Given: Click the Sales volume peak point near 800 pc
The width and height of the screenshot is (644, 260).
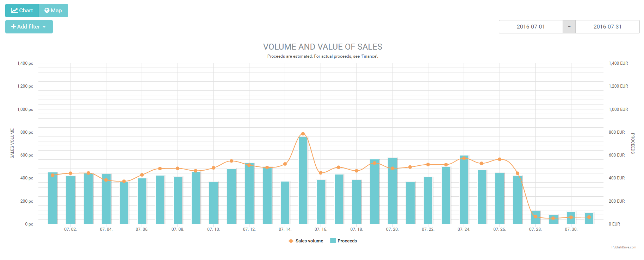Looking at the screenshot, I should (x=303, y=134).
